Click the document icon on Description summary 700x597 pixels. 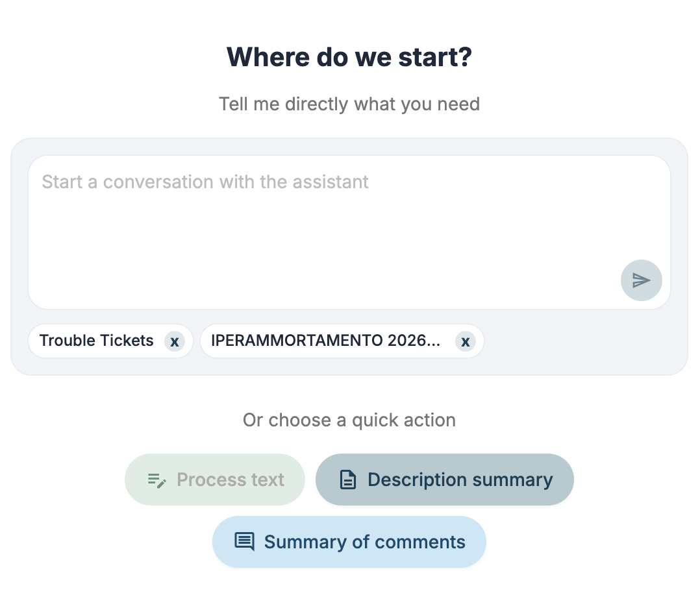(348, 480)
